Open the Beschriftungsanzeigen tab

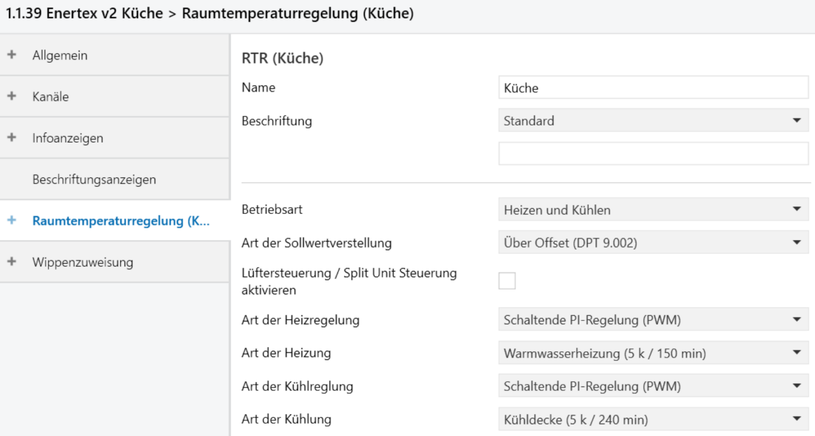tap(94, 180)
